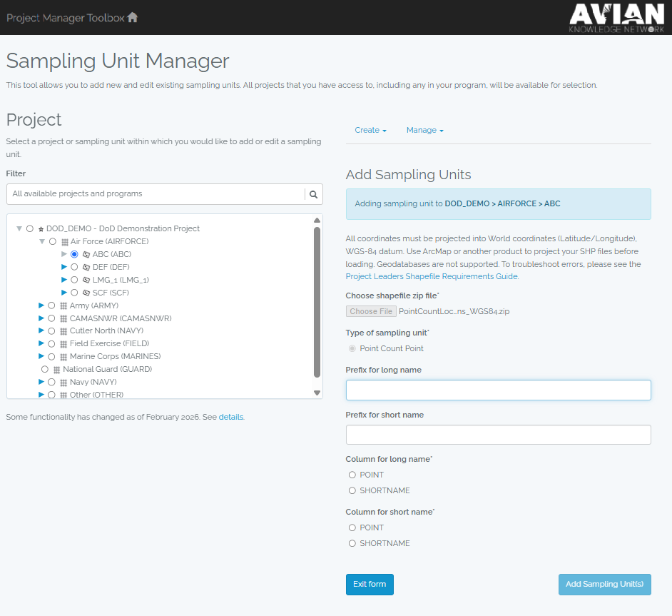The image size is (672, 616).
Task: Click the grid icon next to Air Force
Action: [x=65, y=242]
